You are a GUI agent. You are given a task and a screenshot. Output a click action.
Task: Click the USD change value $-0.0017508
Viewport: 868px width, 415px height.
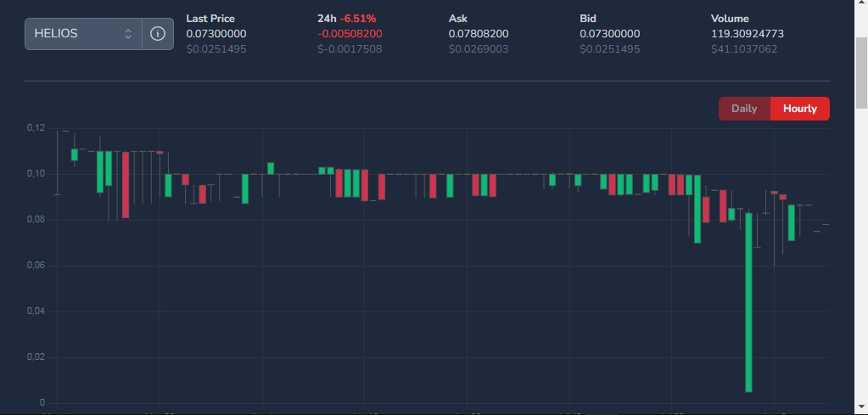click(x=350, y=49)
